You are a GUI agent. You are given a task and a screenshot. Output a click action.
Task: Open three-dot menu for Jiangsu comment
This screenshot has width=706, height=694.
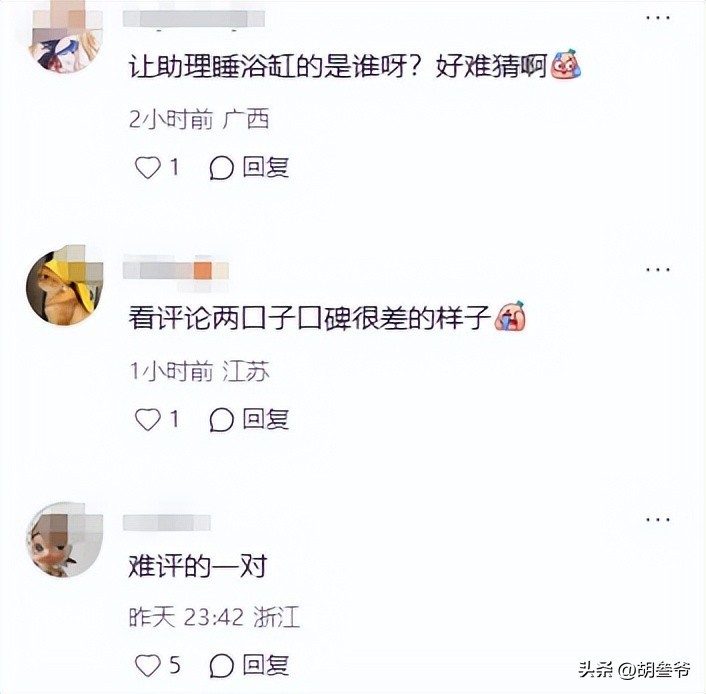pyautogui.click(x=658, y=270)
